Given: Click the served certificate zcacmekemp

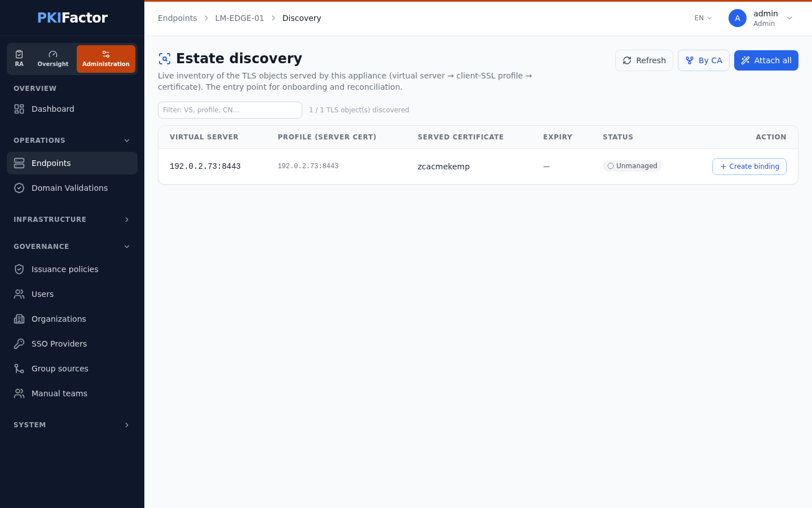Looking at the screenshot, I should 444,167.
